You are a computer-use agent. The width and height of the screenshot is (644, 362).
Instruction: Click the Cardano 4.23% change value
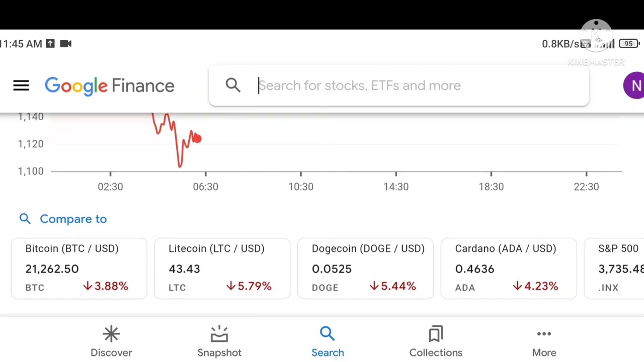tap(535, 286)
